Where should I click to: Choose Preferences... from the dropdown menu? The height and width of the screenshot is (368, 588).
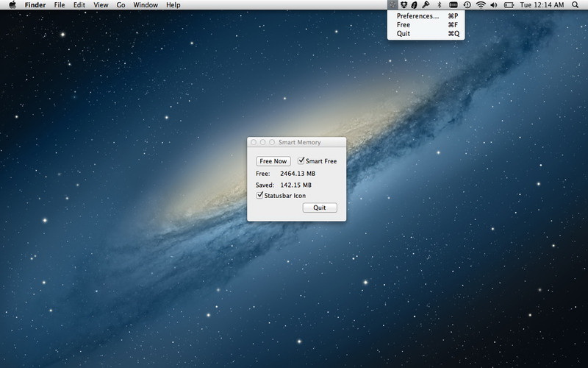point(417,16)
